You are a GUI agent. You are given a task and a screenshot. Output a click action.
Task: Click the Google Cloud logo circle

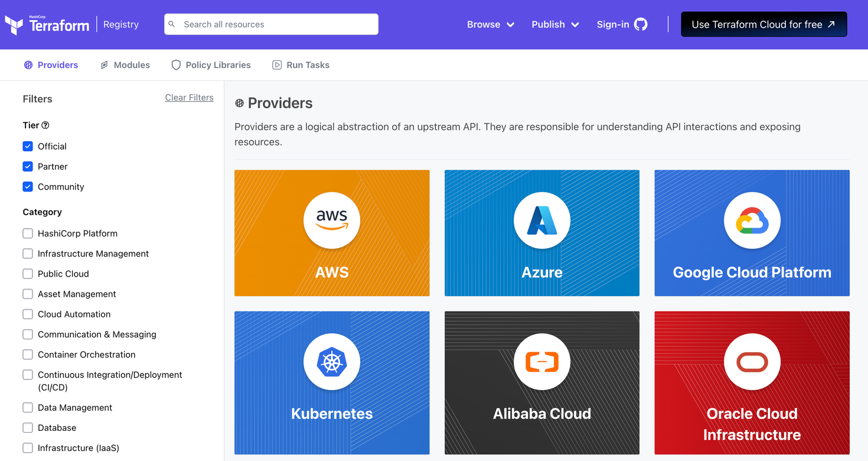(752, 220)
